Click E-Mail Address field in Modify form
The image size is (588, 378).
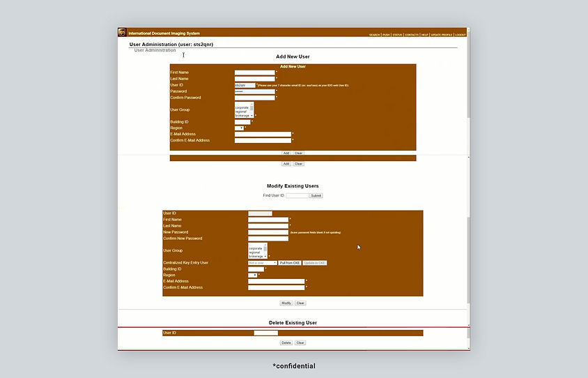coord(277,281)
